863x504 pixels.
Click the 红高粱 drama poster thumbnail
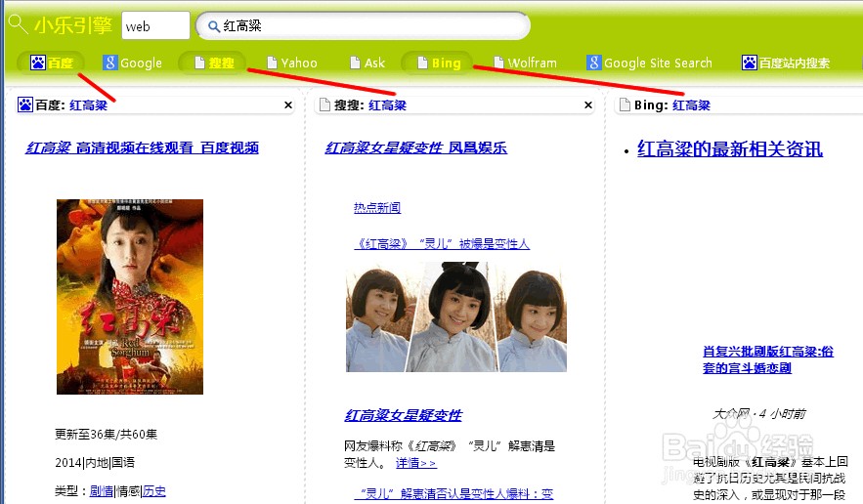(130, 297)
